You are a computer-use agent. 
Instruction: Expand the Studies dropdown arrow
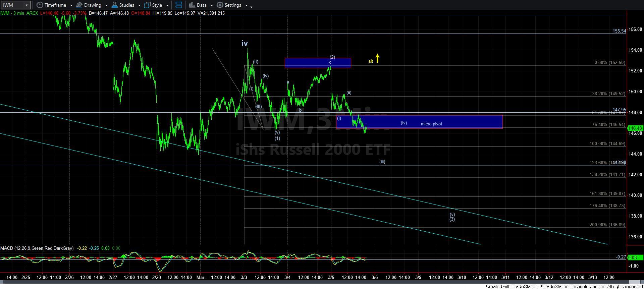click(x=139, y=5)
